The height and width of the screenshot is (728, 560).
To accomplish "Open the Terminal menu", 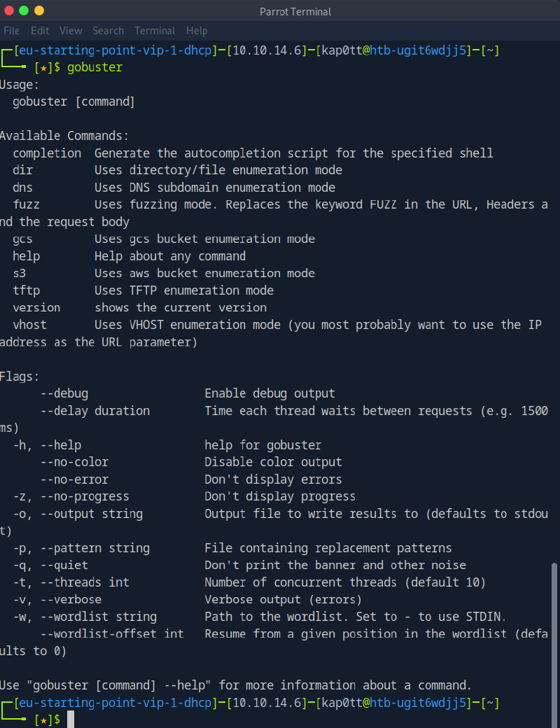I will [x=155, y=31].
